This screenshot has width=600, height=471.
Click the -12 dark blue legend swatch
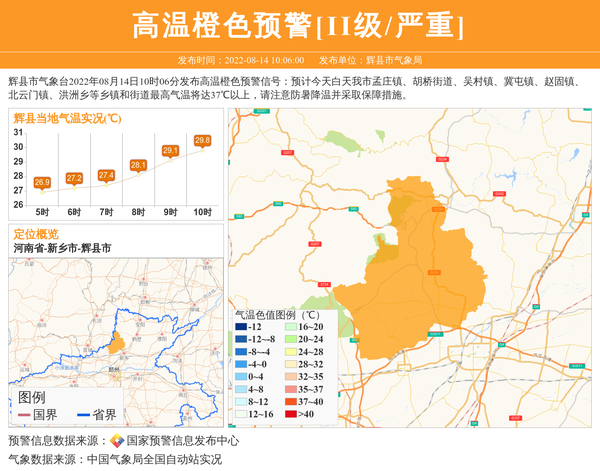click(x=241, y=327)
